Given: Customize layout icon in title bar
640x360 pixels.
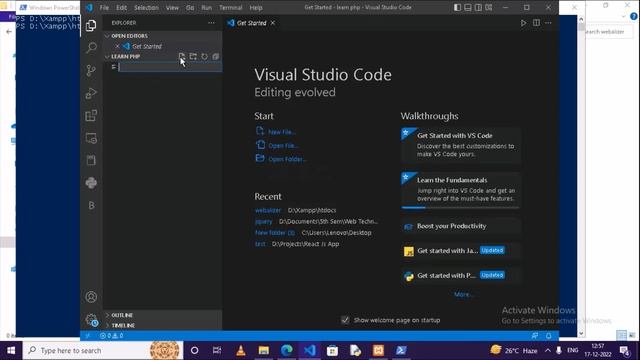Looking at the screenshot, I should 489,7.
